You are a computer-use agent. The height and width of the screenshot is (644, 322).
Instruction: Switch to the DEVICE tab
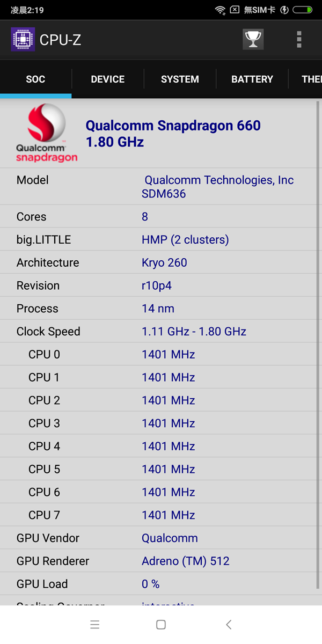[107, 79]
